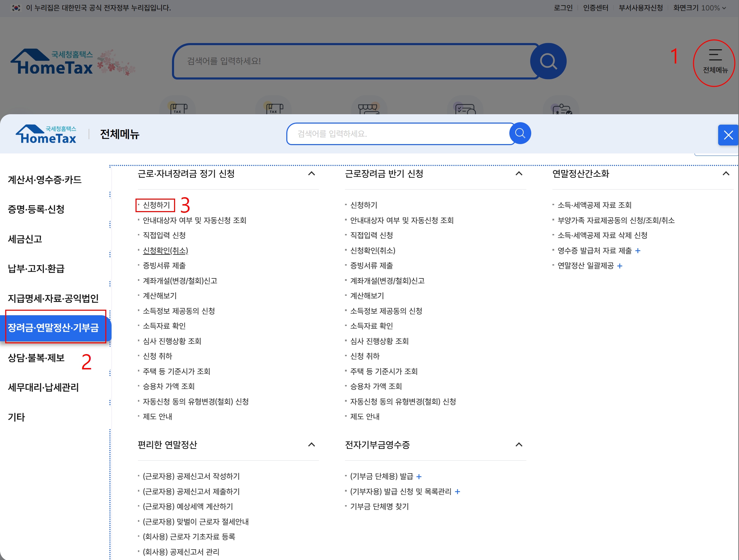Image resolution: width=739 pixels, height=560 pixels.
Task: Click plus beside (기부자용) 발급 신청 및 목록관리
Action: coord(458,492)
